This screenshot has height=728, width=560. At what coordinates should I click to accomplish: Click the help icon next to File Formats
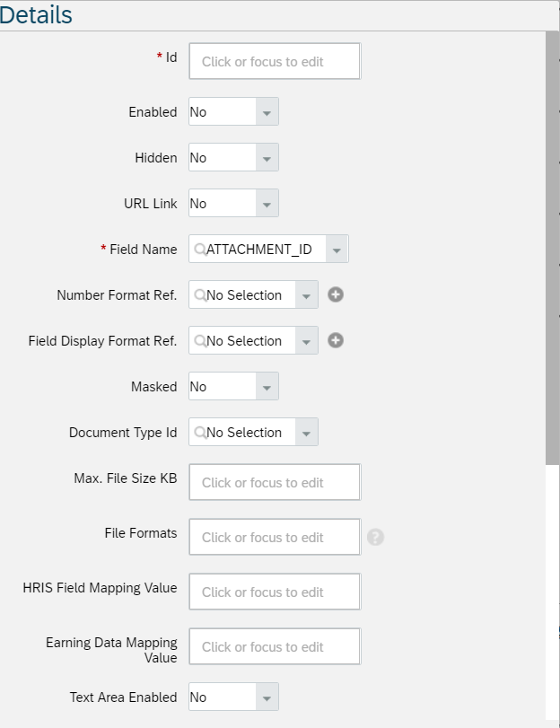click(375, 537)
